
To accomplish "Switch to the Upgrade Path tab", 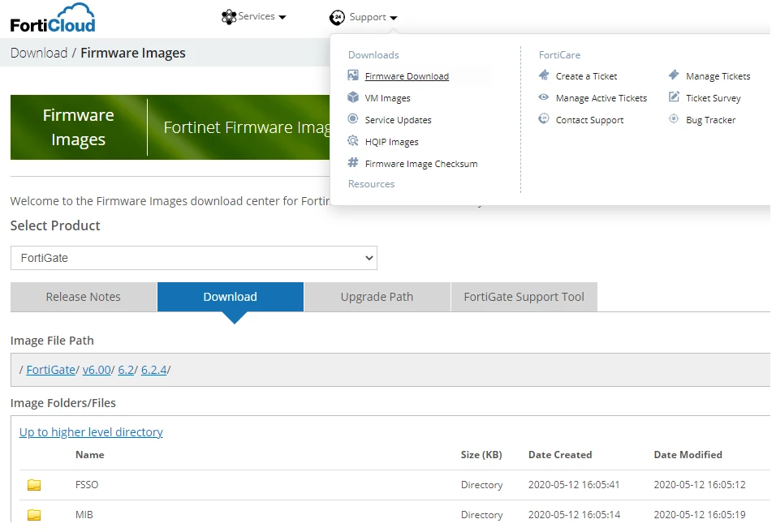I will [377, 297].
